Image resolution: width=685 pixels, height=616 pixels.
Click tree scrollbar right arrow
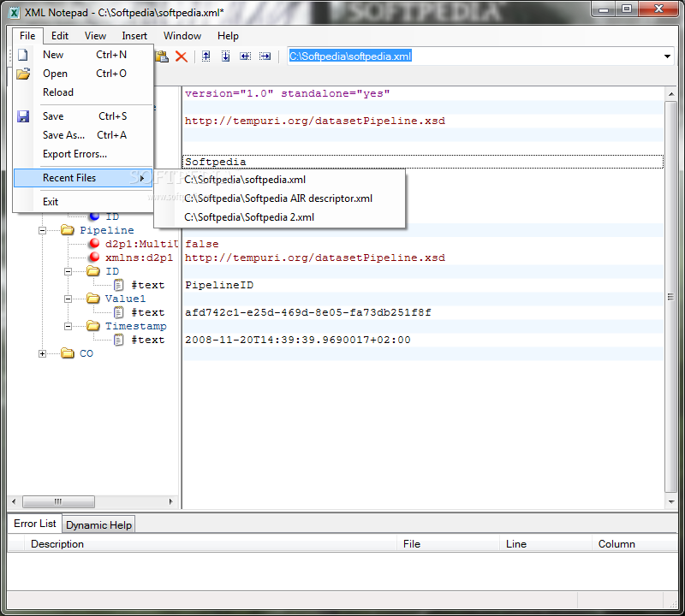170,501
